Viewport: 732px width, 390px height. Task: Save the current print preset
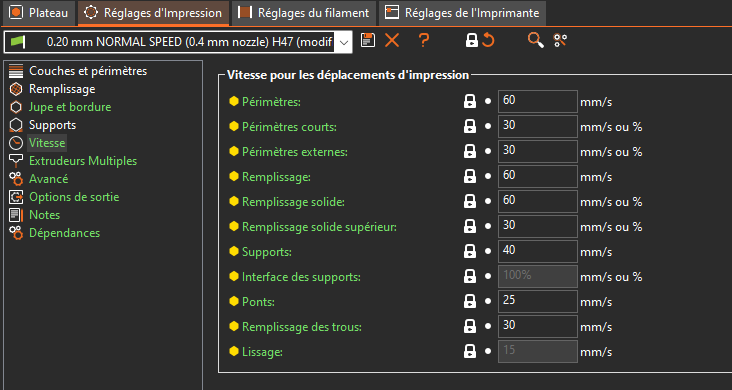click(x=368, y=41)
